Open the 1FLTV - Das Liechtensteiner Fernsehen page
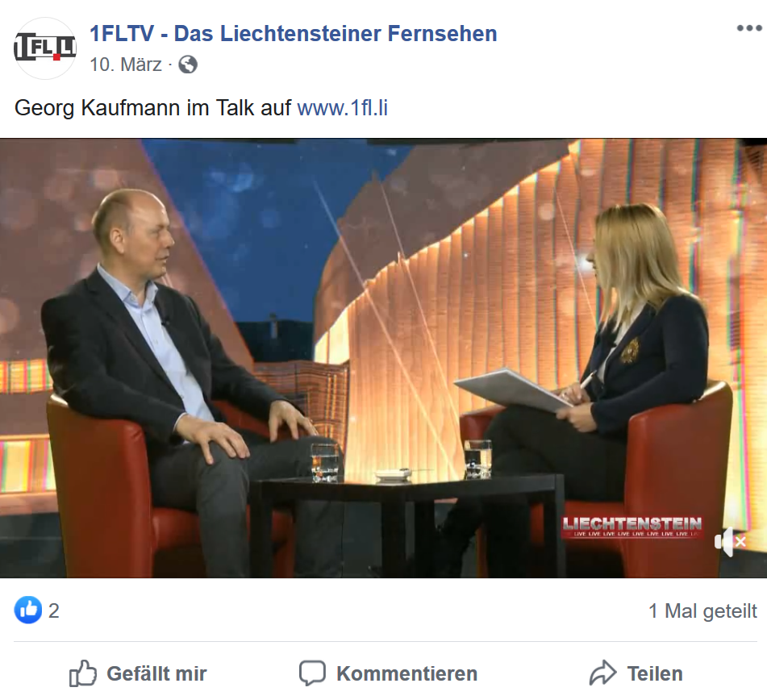Screen dimensions: 767x700 tap(294, 34)
